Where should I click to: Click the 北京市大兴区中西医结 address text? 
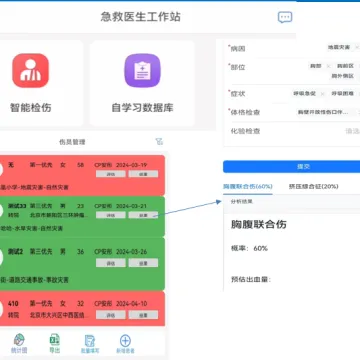(60, 315)
